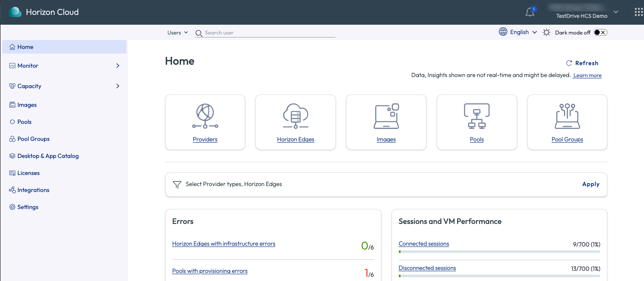
Task: Open Settings from the sidebar
Action: (x=28, y=207)
